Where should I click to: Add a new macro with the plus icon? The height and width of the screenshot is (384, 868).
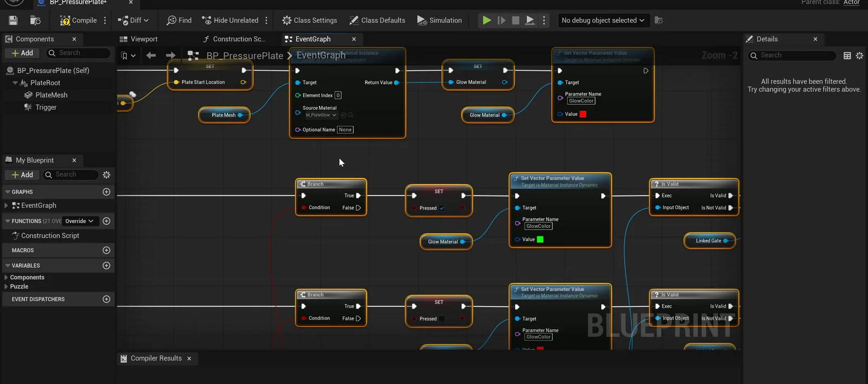[106, 250]
